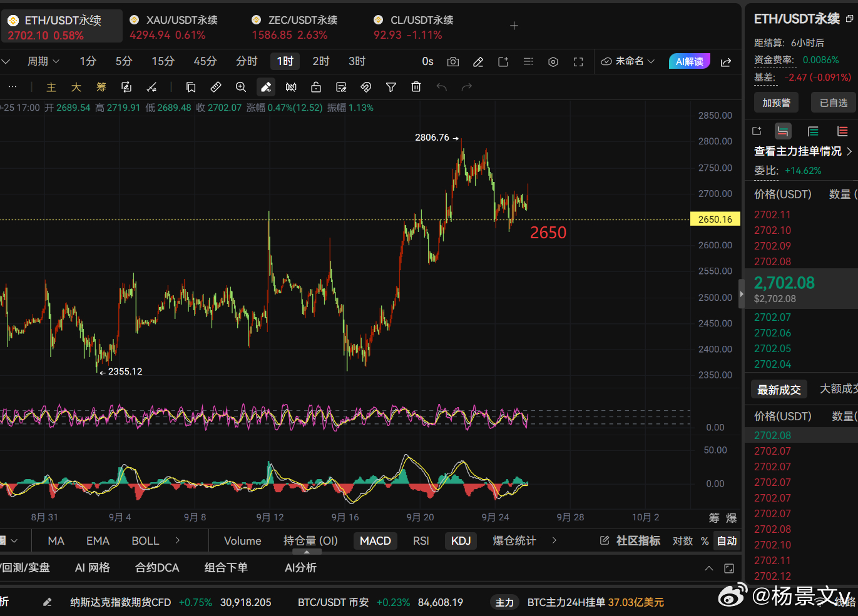Viewport: 858px width, 616px height.
Task: Open 社区指标 community indicators
Action: [x=630, y=541]
